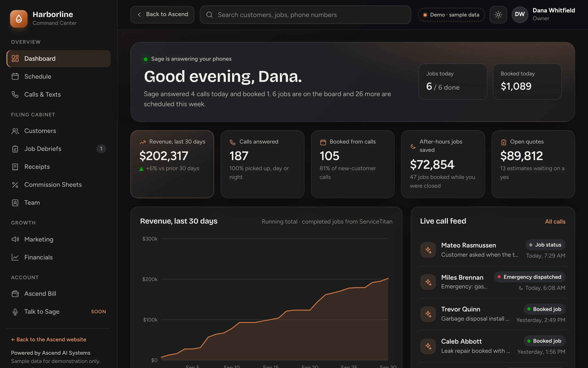Open the Dashboard menu item
Image resolution: width=588 pixels, height=368 pixels.
pyautogui.click(x=59, y=59)
